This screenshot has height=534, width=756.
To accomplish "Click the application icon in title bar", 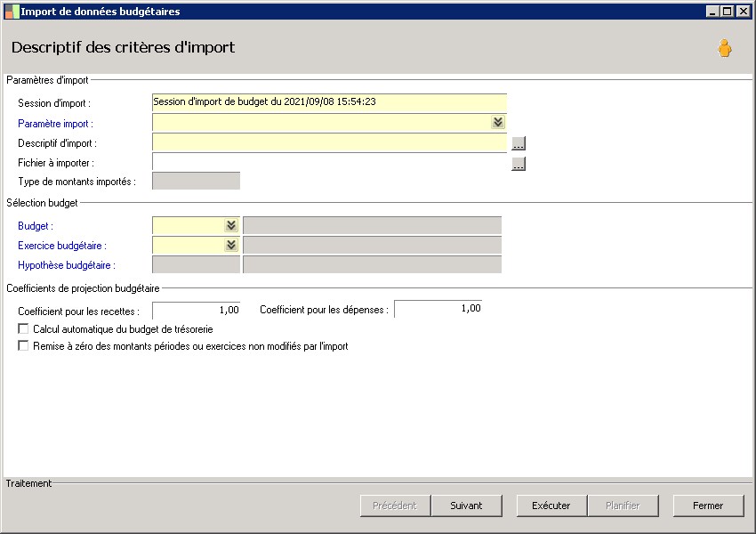I will click(x=12, y=12).
